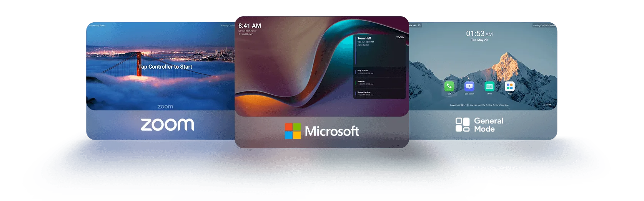Screen dimensions: 644x201
Task: Click the Microsoft four-square logo
Action: pos(293,131)
